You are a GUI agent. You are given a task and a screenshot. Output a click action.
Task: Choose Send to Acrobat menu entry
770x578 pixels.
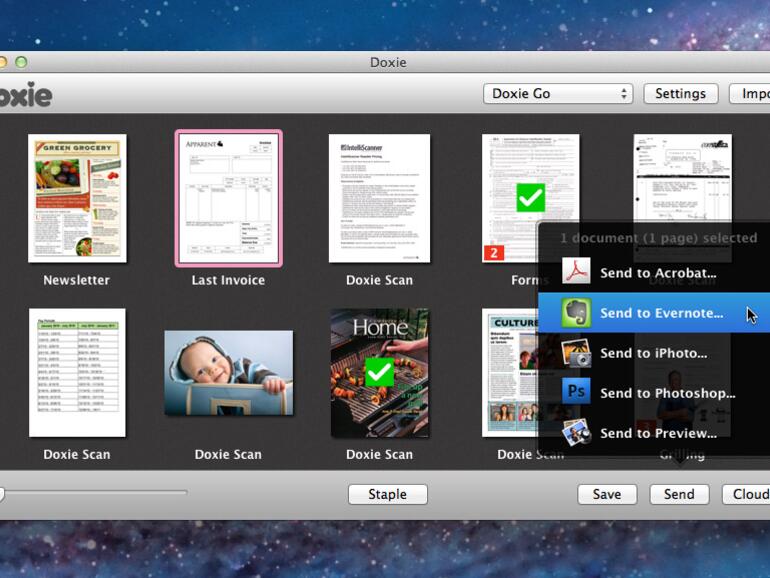pyautogui.click(x=654, y=273)
